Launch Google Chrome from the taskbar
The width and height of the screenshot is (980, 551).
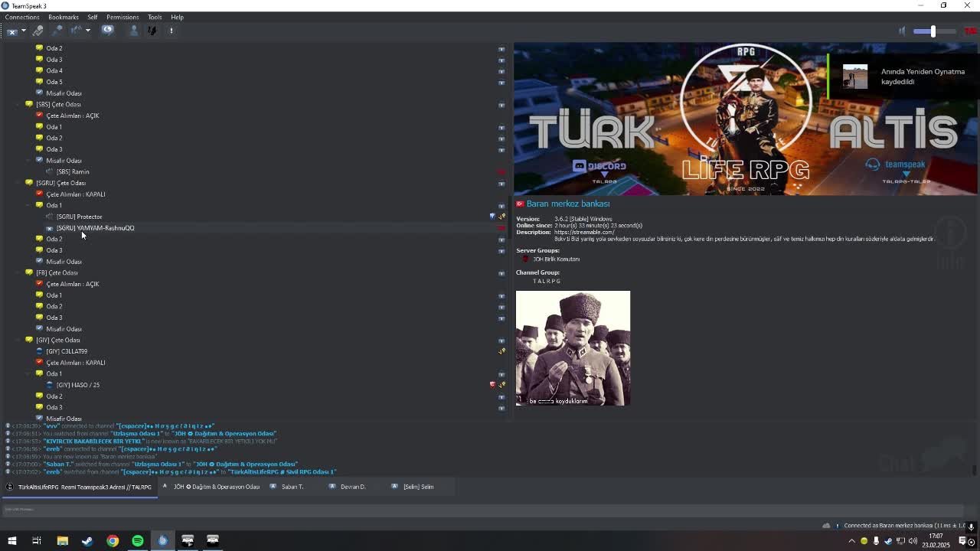pos(113,541)
